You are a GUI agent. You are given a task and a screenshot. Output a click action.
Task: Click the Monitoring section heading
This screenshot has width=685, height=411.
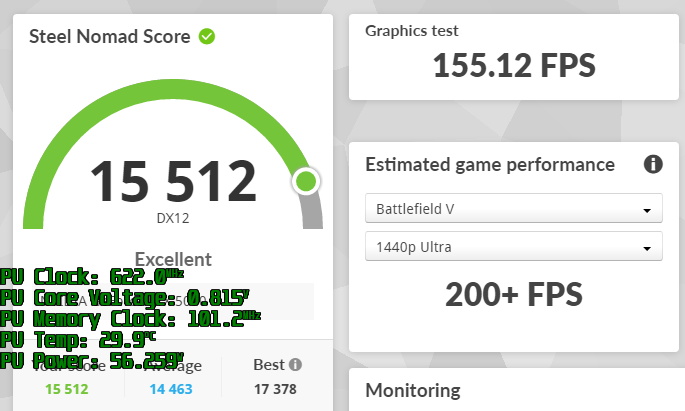[x=413, y=390]
